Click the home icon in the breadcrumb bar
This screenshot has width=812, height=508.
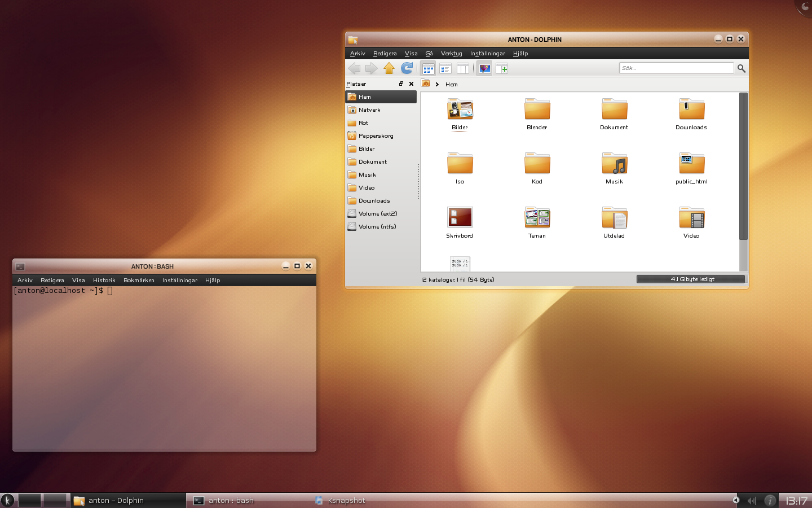pos(426,84)
